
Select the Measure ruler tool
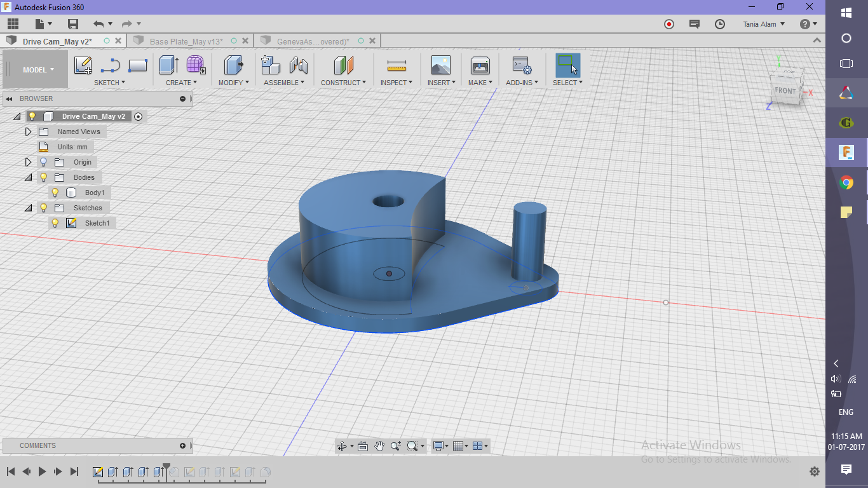pos(397,65)
